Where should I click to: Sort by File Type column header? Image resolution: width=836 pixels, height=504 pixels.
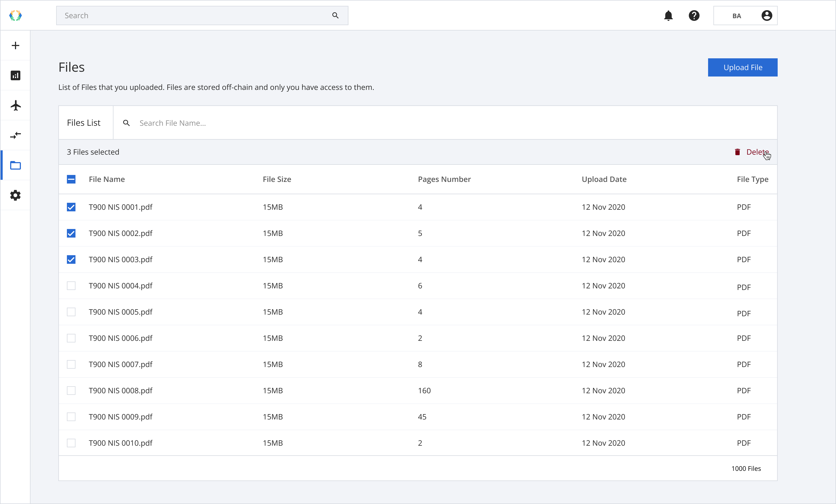752,180
